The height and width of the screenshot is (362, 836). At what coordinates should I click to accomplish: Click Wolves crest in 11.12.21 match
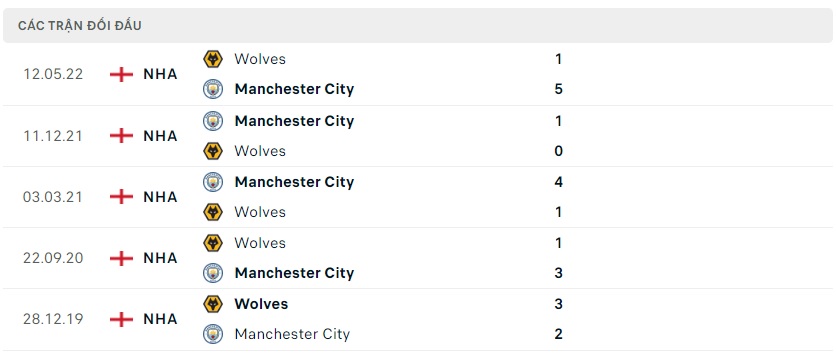click(213, 151)
